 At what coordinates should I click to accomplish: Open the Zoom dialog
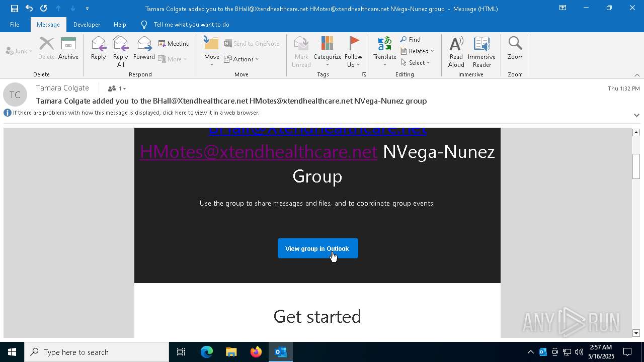tap(515, 49)
